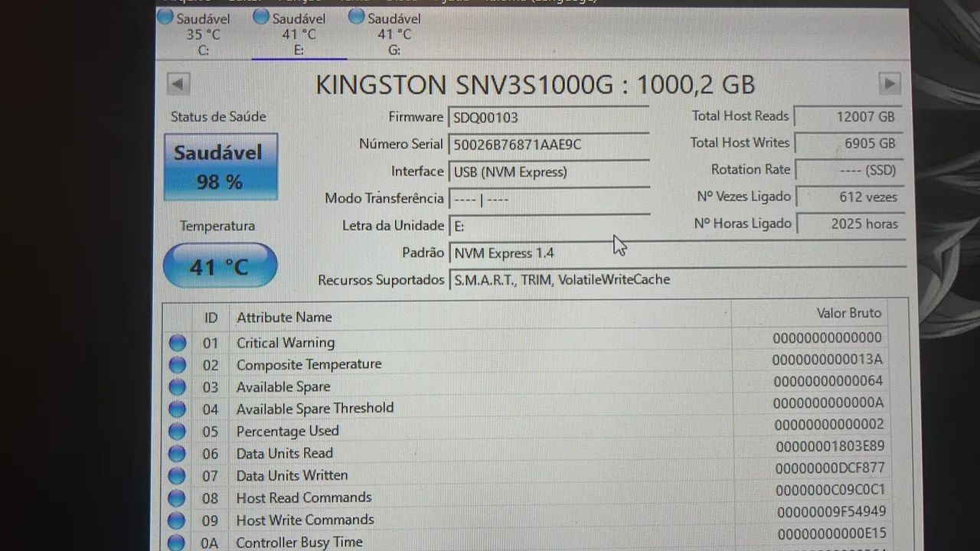The width and height of the screenshot is (980, 551).
Task: Click the status circle for Data Units Read
Action: pyautogui.click(x=178, y=454)
